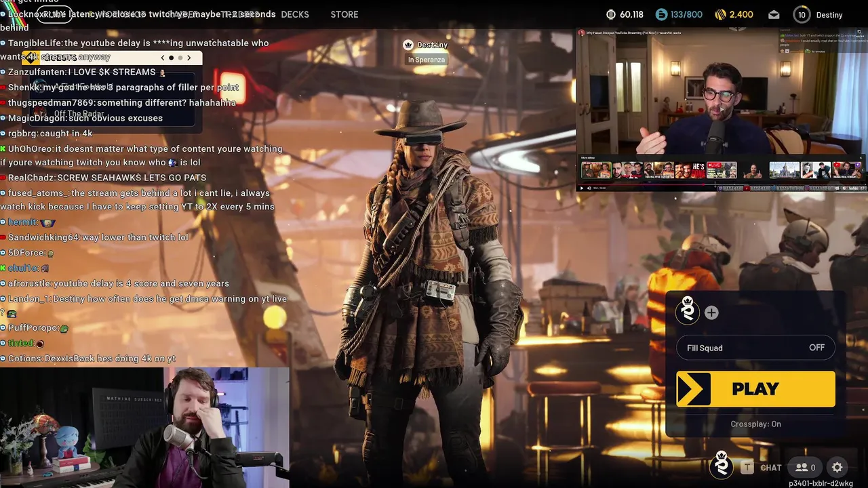Open the friends list showing 0
This screenshot has width=868, height=488.
point(806,467)
